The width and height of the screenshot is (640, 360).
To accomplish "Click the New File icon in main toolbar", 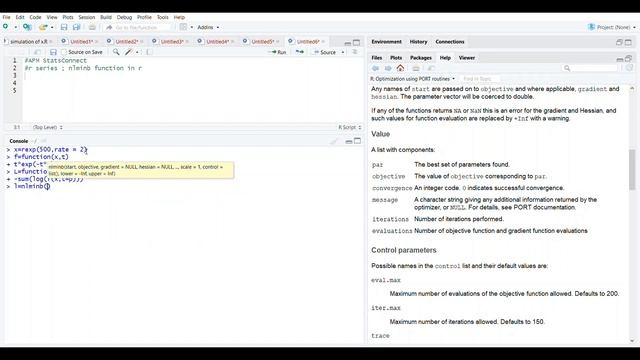I will point(5,27).
